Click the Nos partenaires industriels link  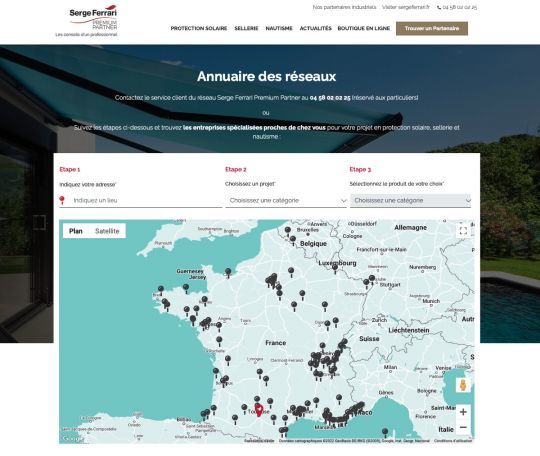click(x=344, y=7)
